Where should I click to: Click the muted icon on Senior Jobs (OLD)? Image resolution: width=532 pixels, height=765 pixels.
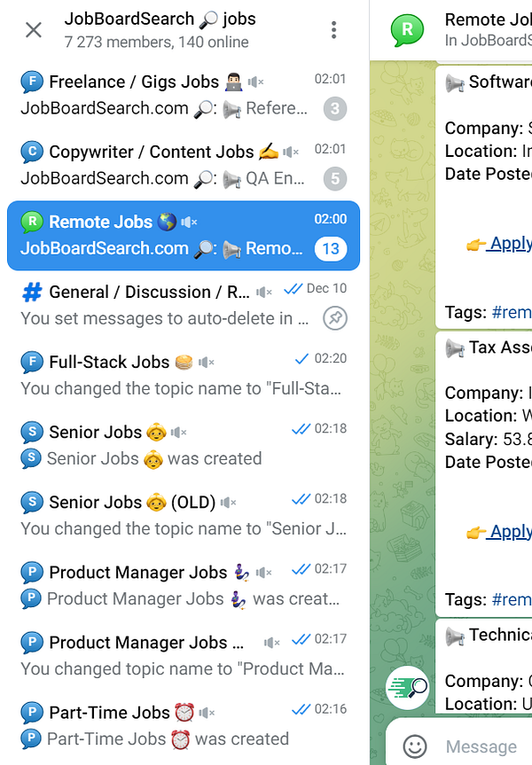(x=228, y=503)
